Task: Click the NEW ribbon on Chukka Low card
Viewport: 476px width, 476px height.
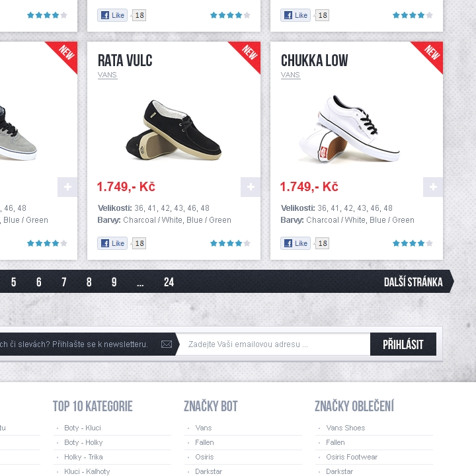Action: click(430, 55)
